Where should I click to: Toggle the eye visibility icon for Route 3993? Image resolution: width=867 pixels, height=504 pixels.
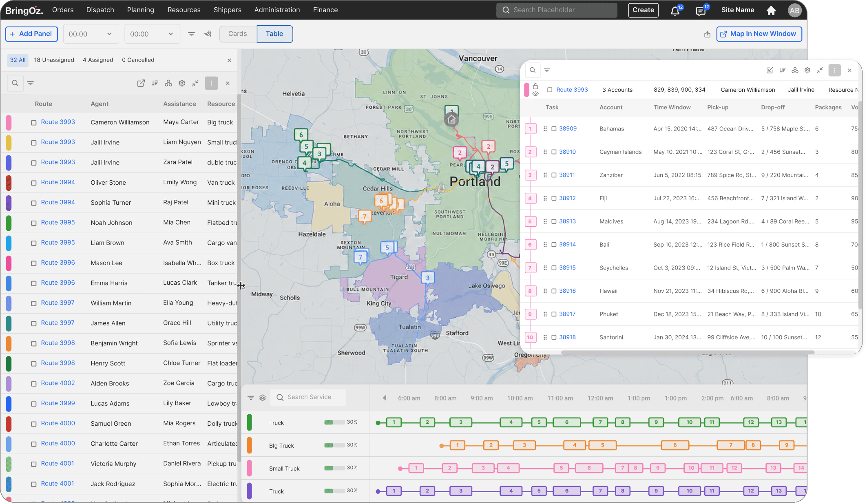pyautogui.click(x=535, y=94)
